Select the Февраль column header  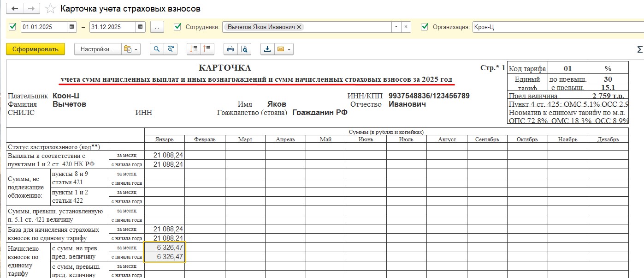coord(205,139)
